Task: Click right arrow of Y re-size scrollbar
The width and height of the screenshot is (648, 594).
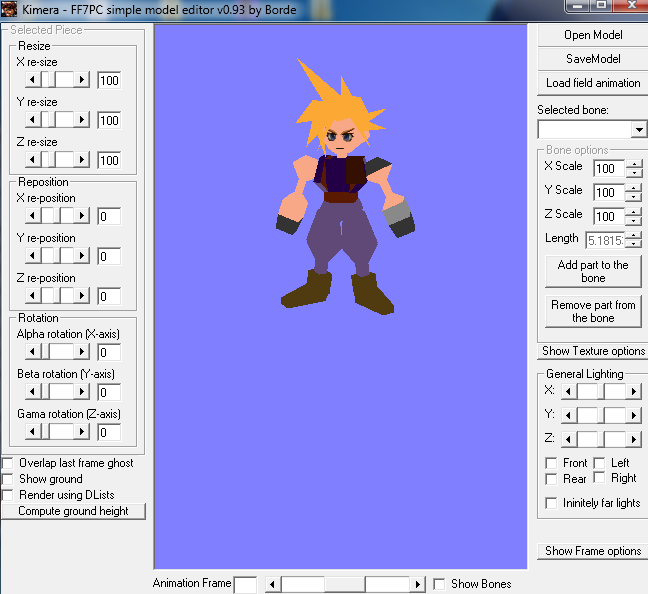Action: (x=82, y=119)
